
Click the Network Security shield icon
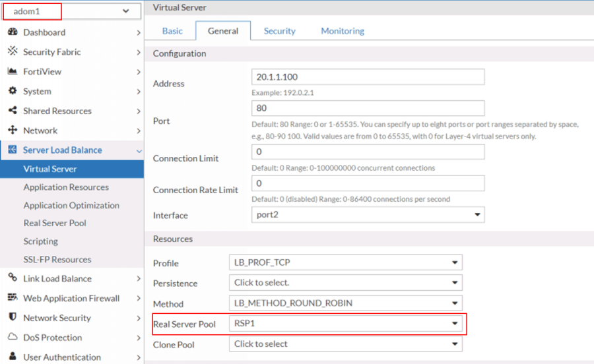[x=13, y=318]
